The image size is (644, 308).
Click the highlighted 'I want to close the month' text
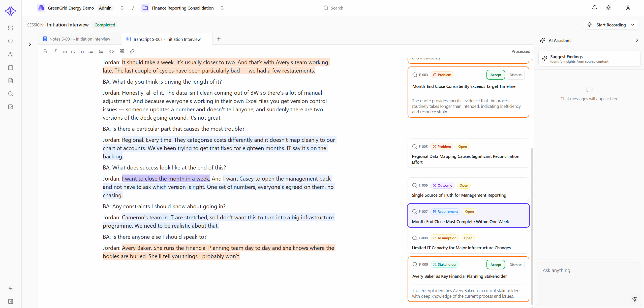tap(166, 179)
